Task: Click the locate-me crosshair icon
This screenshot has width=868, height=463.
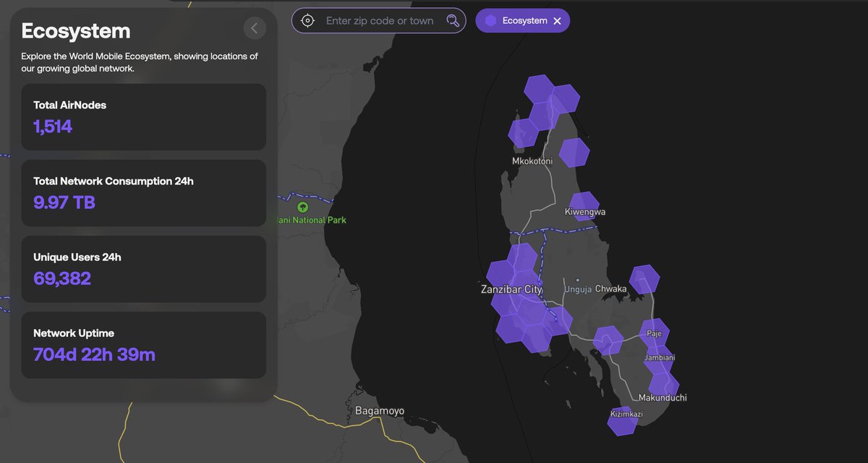Action: [x=308, y=20]
